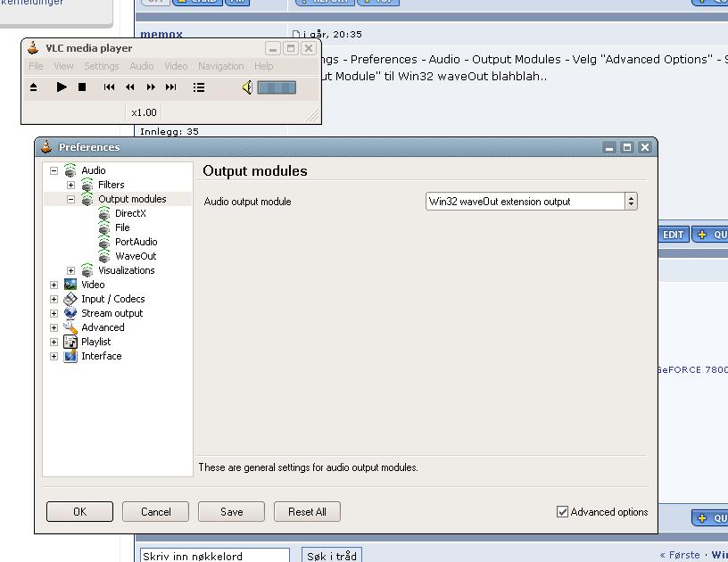Screen dimensions: 728x562
Task: Open the View menu in VLC player
Action: point(63,66)
